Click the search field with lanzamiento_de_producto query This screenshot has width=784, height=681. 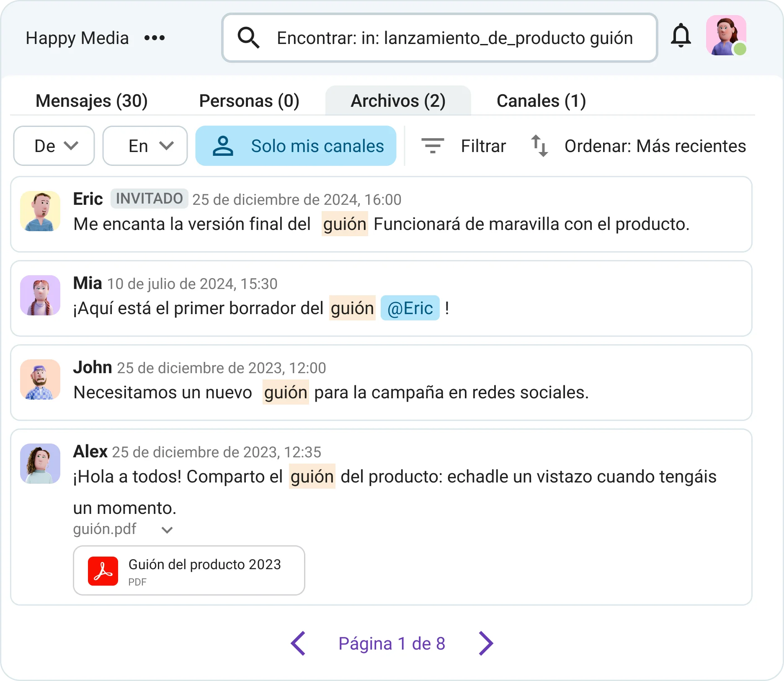440,38
